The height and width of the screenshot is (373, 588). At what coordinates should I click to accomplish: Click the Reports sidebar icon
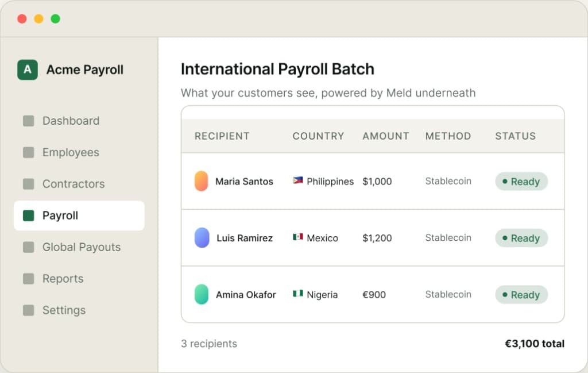29,278
